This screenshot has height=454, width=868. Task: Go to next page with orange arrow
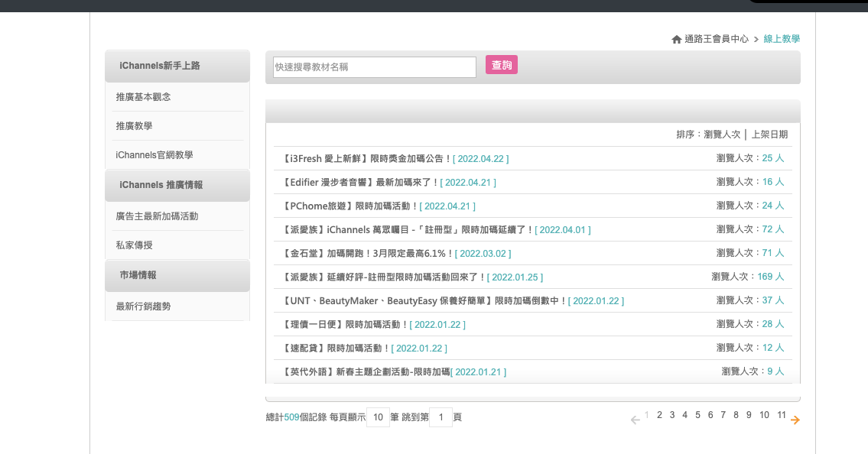point(795,420)
